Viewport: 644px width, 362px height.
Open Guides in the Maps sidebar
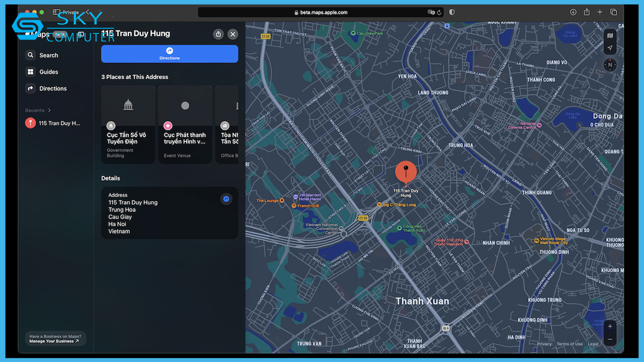(43, 72)
